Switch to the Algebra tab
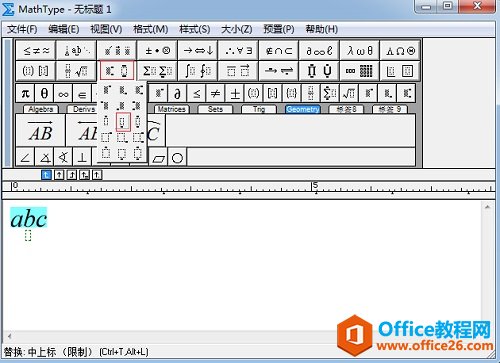Screen dimensions: 500x363 pos(41,109)
